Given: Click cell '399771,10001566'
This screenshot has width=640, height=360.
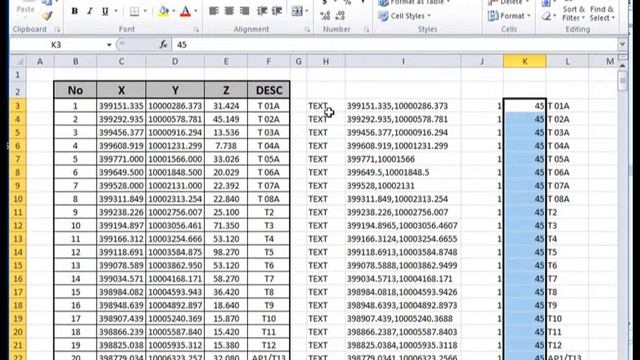Looking at the screenshot, I should coord(403,159).
